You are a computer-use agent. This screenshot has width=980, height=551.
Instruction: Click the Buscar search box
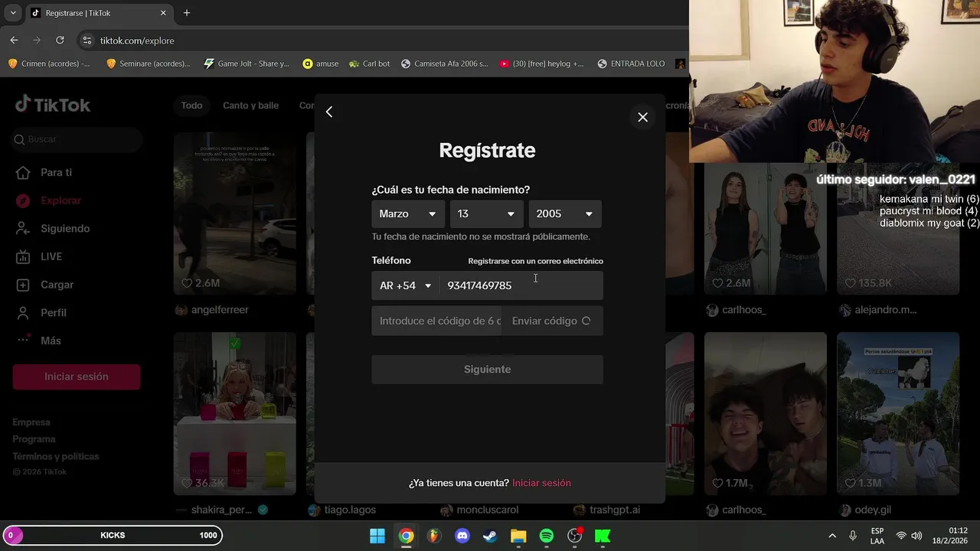[77, 139]
